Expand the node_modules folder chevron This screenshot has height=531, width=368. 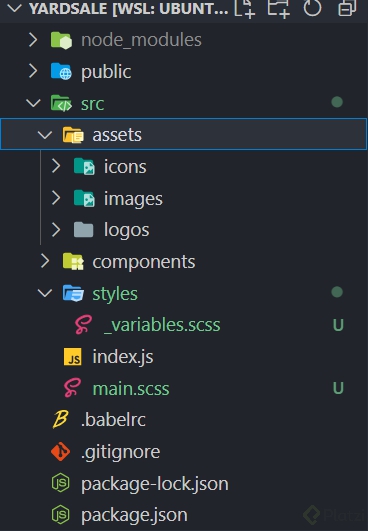point(33,40)
